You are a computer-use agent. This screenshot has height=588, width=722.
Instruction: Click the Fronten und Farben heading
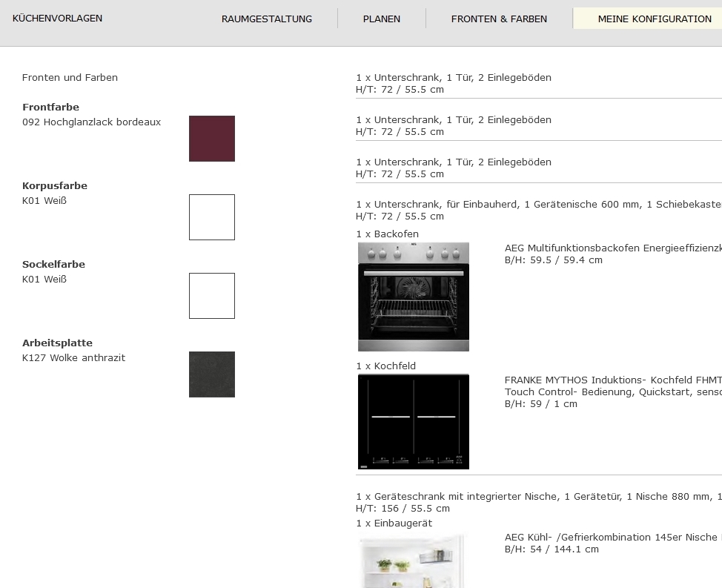pyautogui.click(x=70, y=77)
